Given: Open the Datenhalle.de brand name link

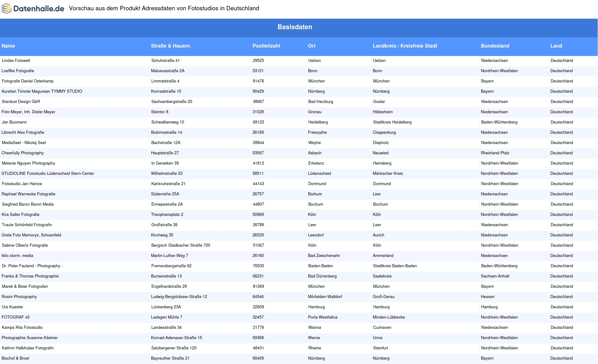Looking at the screenshot, I should coord(39,9).
